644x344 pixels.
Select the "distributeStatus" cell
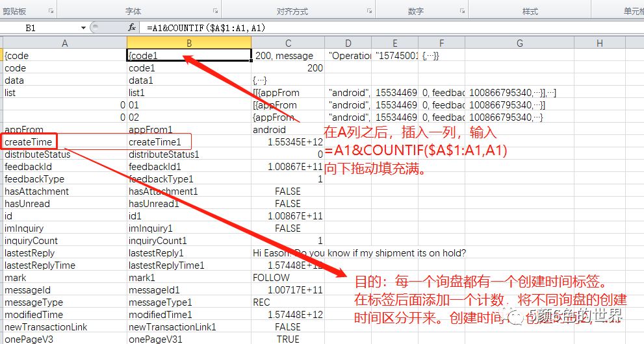(x=65, y=154)
